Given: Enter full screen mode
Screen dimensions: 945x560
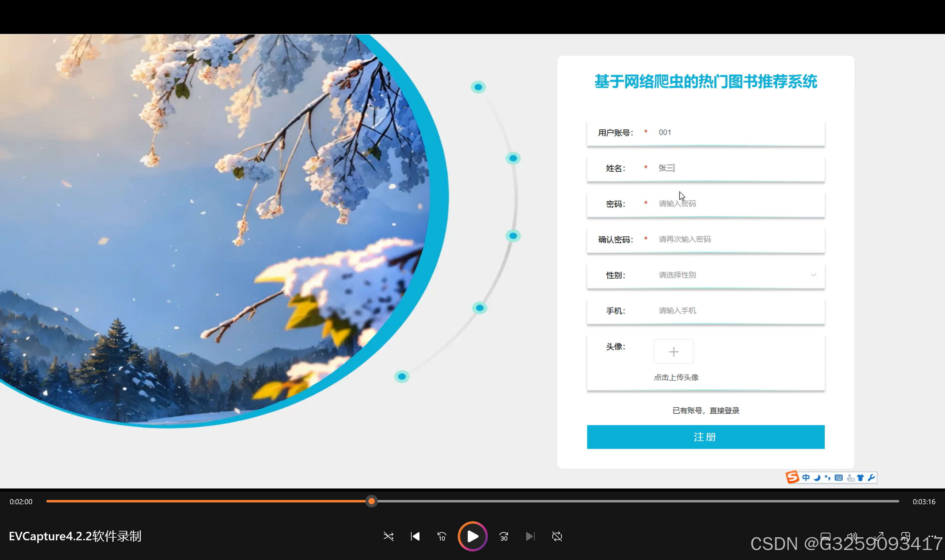Looking at the screenshot, I should (x=879, y=536).
